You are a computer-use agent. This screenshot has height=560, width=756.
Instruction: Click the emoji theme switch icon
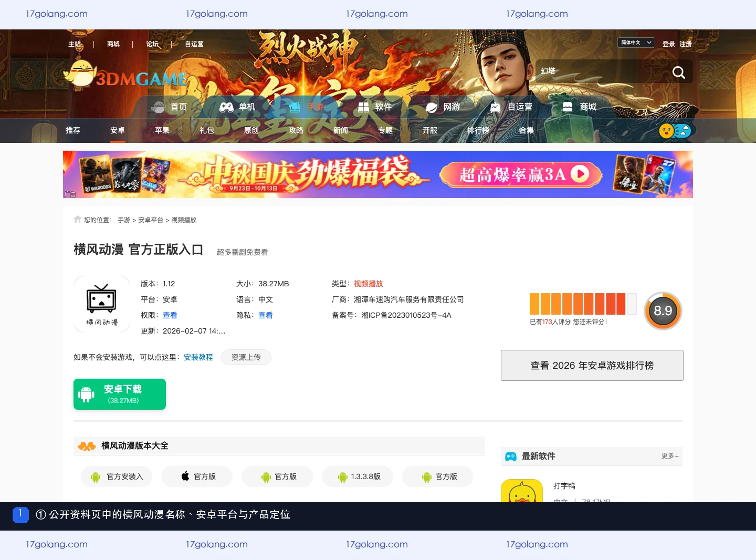(x=675, y=130)
